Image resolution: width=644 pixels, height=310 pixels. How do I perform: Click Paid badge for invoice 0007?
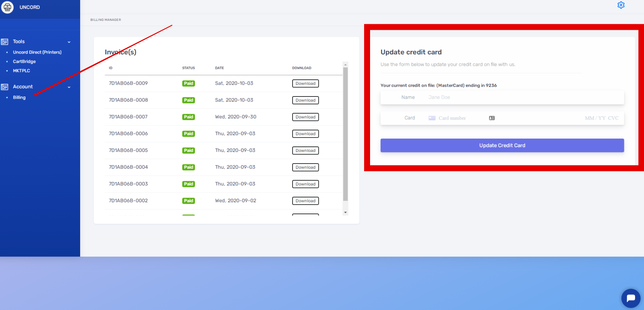pos(189,117)
